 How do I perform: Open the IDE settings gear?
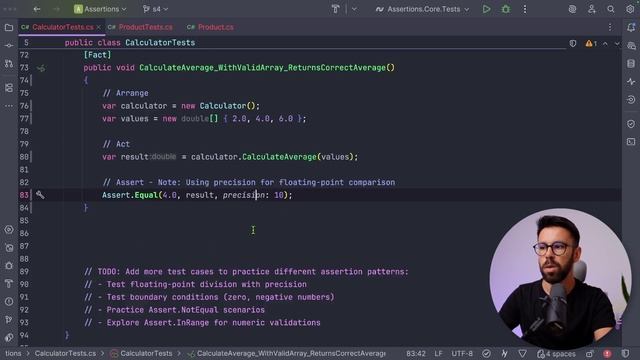click(630, 9)
